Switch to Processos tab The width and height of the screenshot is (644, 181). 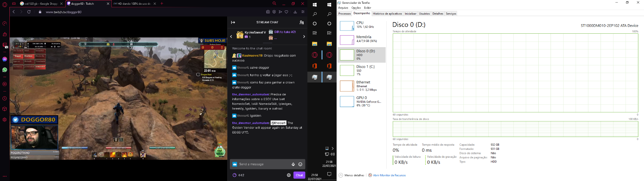pyautogui.click(x=345, y=14)
